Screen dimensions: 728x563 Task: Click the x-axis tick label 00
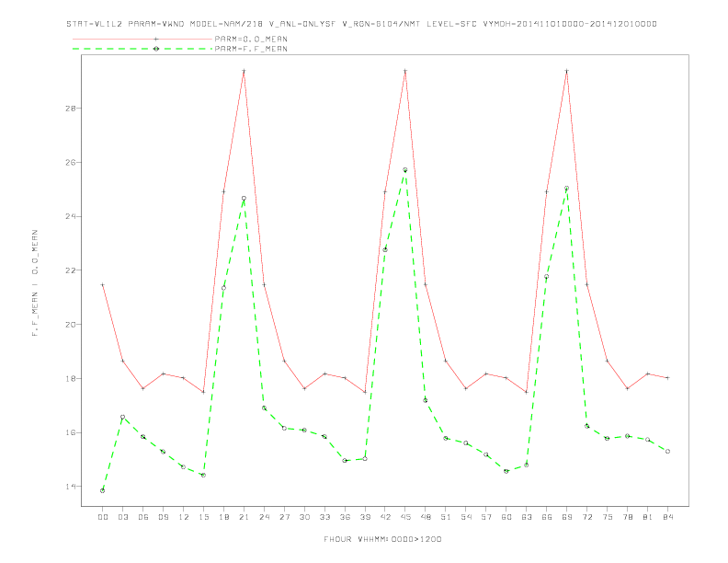pos(103,517)
